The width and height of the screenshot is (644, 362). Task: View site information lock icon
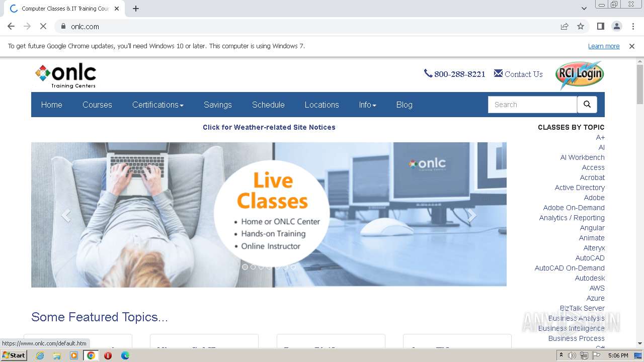click(63, 26)
